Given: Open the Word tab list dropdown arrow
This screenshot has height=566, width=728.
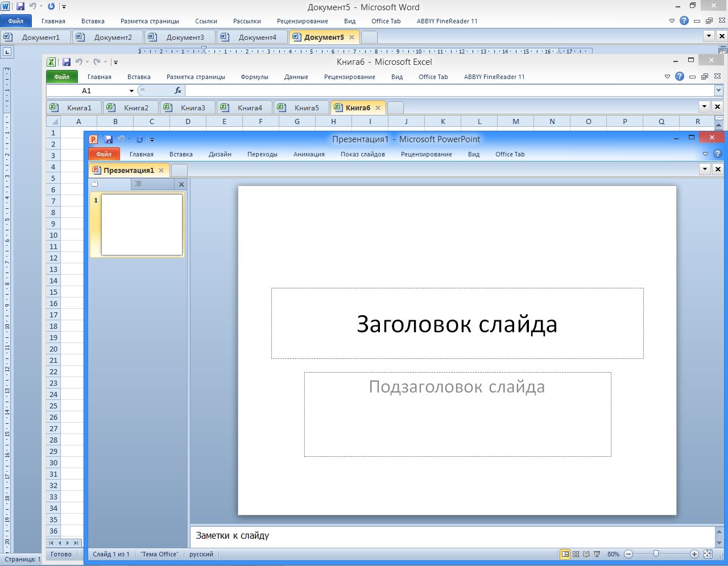Looking at the screenshot, I should (709, 36).
